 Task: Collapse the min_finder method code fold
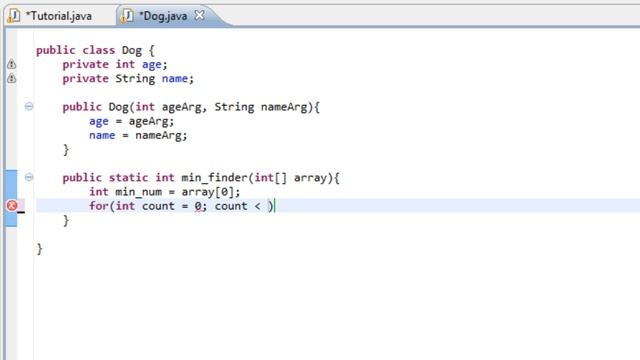tap(29, 178)
